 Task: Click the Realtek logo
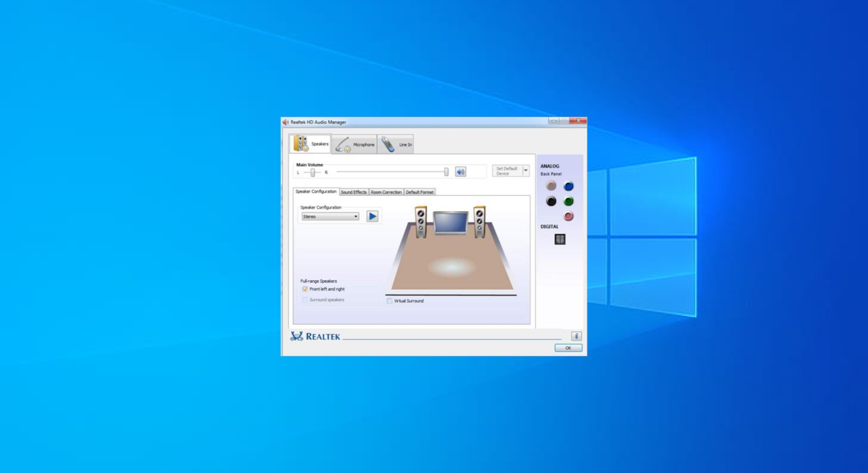(315, 336)
